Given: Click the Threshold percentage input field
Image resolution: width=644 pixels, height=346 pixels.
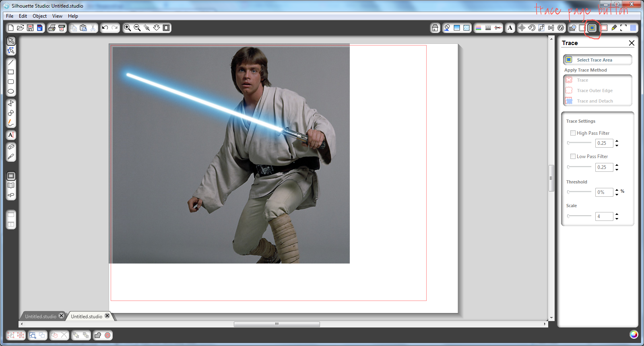Looking at the screenshot, I should pyautogui.click(x=604, y=192).
